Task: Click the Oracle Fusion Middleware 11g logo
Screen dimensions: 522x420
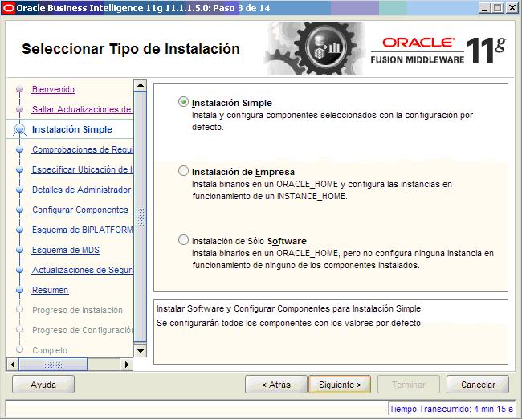Action: 438,50
